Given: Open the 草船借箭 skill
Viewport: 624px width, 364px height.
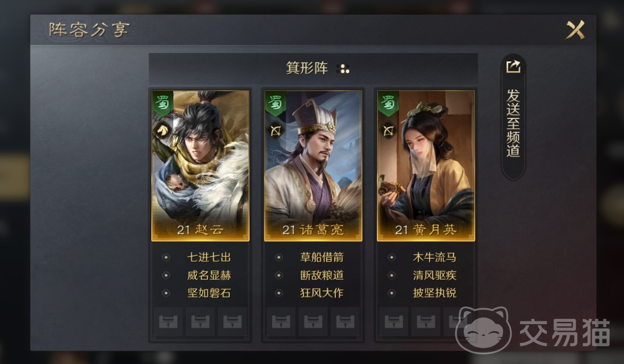Looking at the screenshot, I should point(322,258).
